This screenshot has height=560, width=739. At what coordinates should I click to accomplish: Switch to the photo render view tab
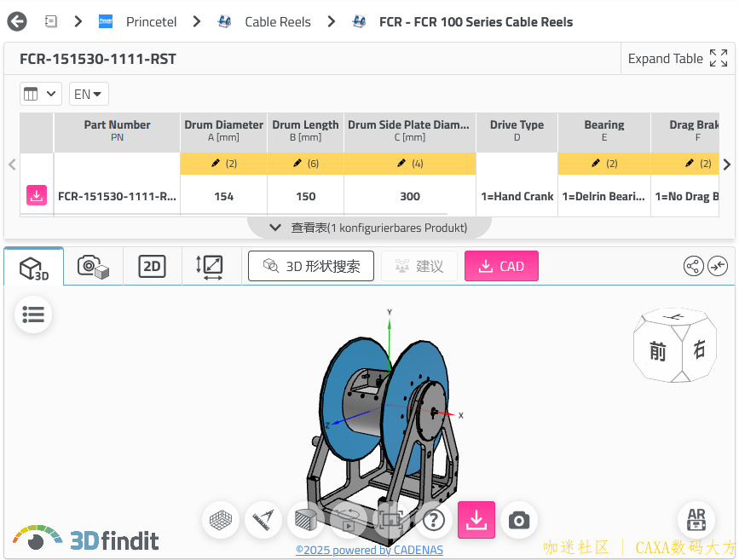point(93,267)
